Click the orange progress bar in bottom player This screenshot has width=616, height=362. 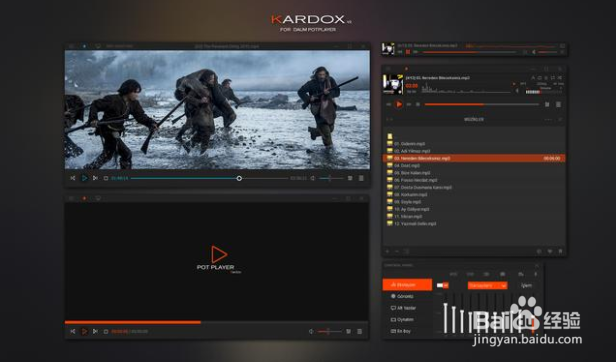point(133,322)
